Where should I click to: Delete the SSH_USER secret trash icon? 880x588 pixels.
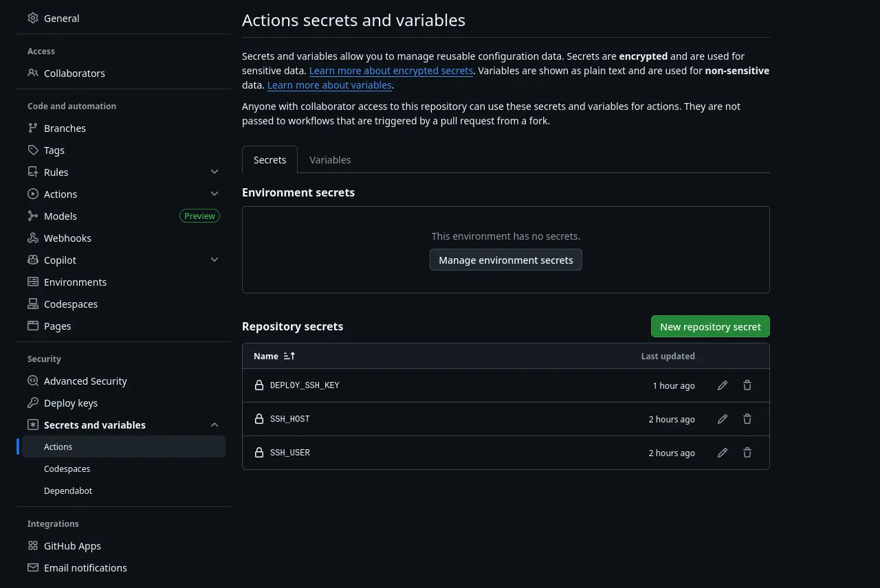pos(747,453)
